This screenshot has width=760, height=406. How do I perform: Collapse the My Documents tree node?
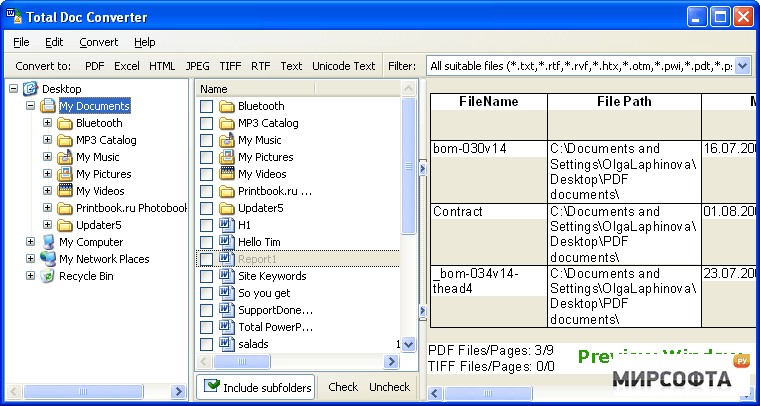tap(31, 106)
